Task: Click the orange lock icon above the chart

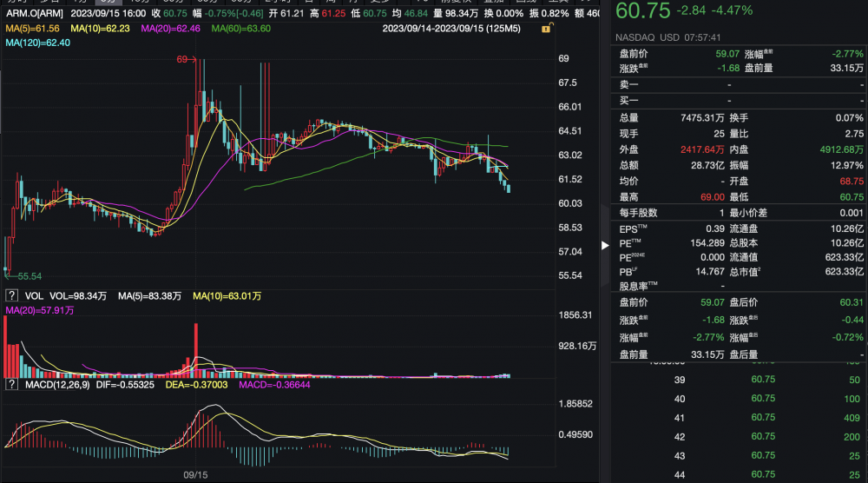Action: pos(546,29)
